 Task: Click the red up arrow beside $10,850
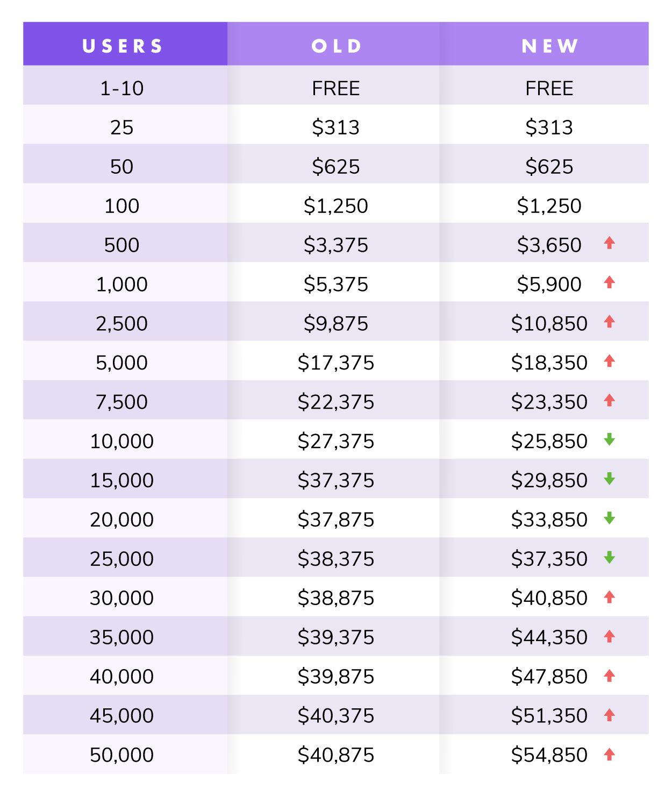(x=609, y=322)
